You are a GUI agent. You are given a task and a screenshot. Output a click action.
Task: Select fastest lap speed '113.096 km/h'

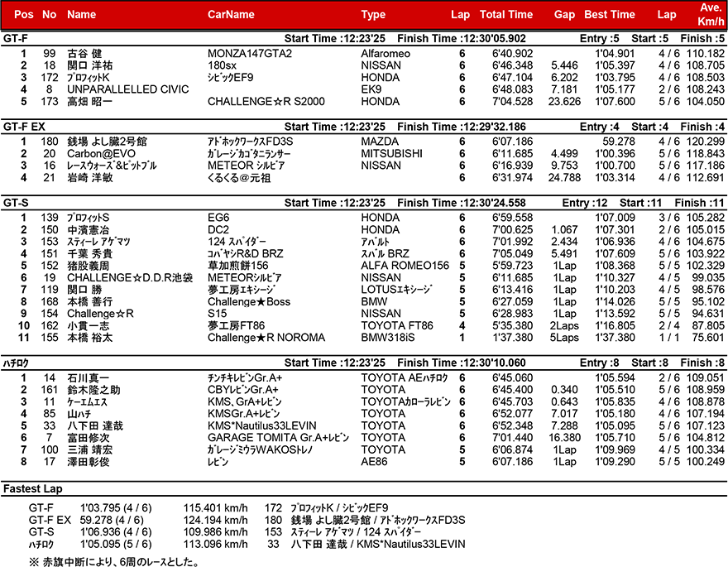(215, 545)
